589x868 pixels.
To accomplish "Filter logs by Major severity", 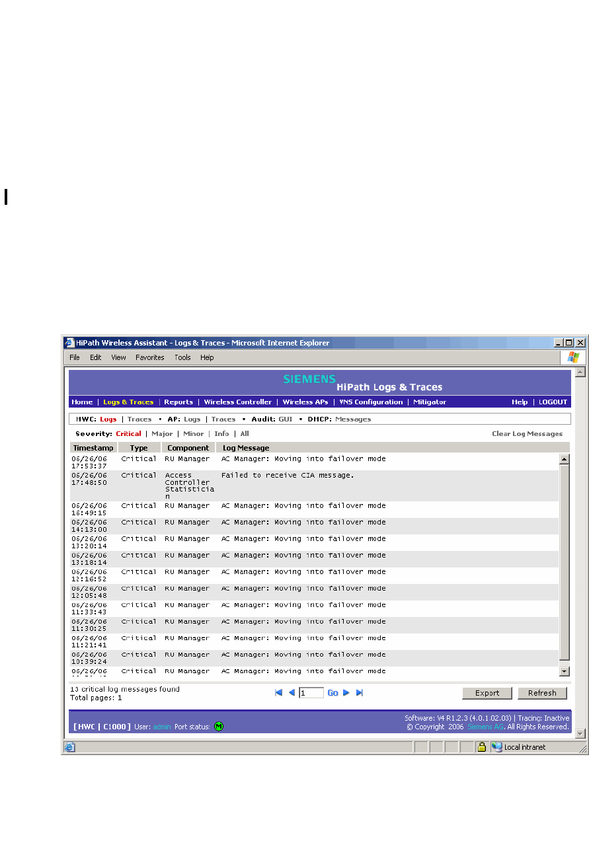I will [162, 434].
